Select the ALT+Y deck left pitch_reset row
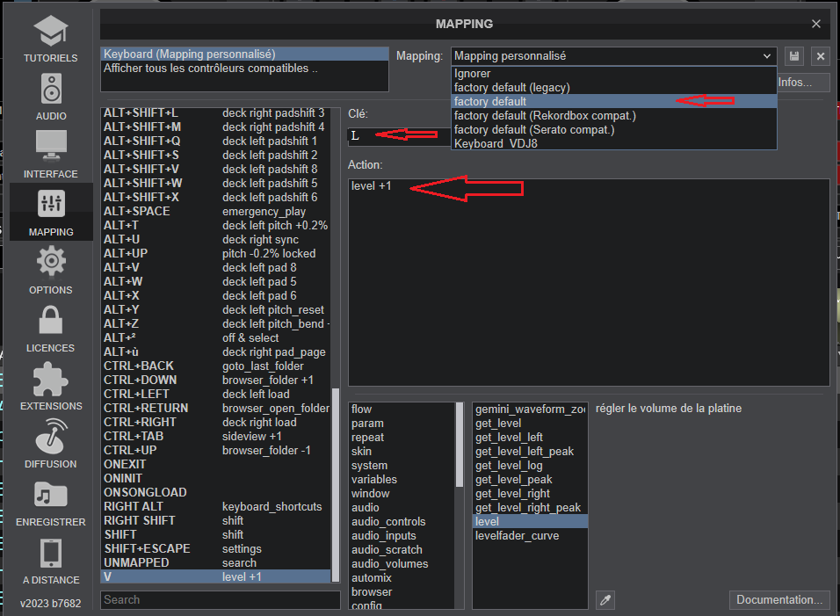The image size is (840, 616). click(216, 309)
